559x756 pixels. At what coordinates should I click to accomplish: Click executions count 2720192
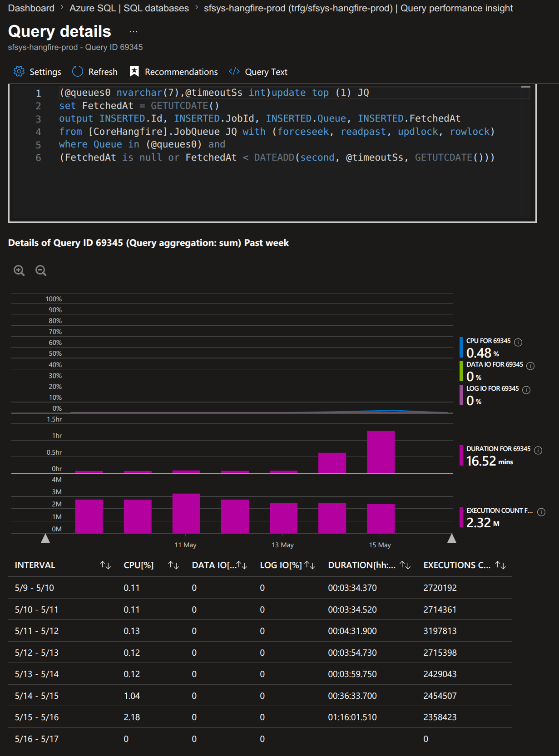[440, 588]
